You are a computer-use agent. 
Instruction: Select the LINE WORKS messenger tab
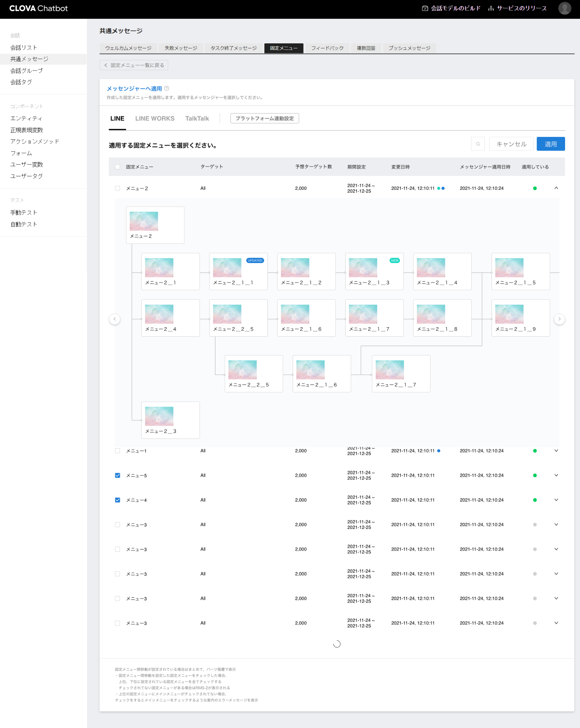[155, 119]
